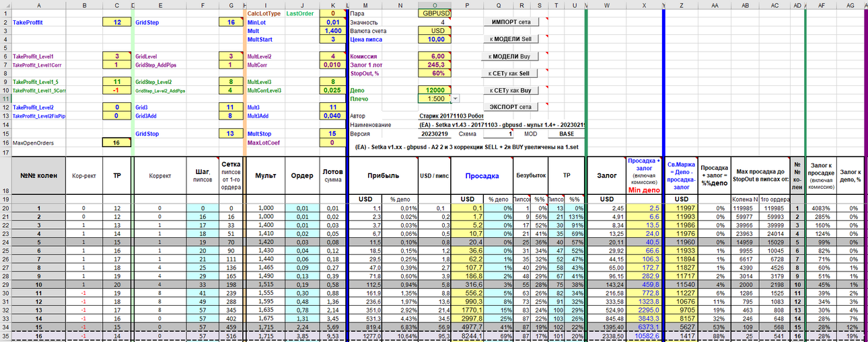Select the 4083% cell

coord(822,208)
